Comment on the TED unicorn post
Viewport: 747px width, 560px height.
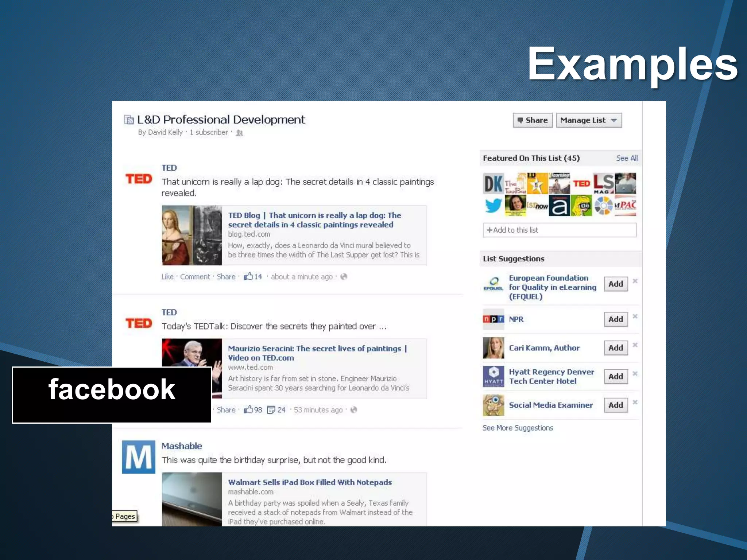[195, 277]
